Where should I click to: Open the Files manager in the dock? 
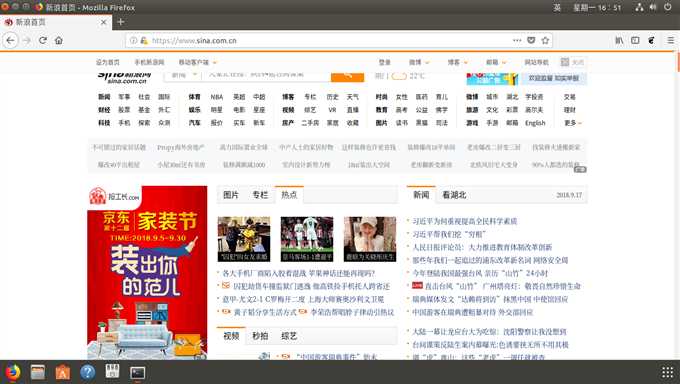pyautogui.click(x=38, y=372)
